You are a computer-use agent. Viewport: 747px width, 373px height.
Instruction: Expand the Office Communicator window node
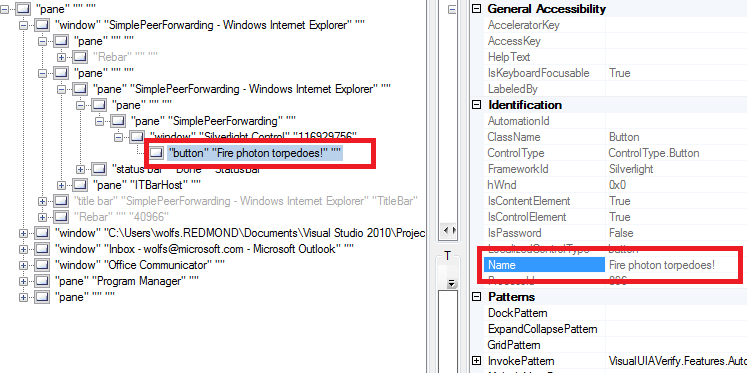click(23, 265)
